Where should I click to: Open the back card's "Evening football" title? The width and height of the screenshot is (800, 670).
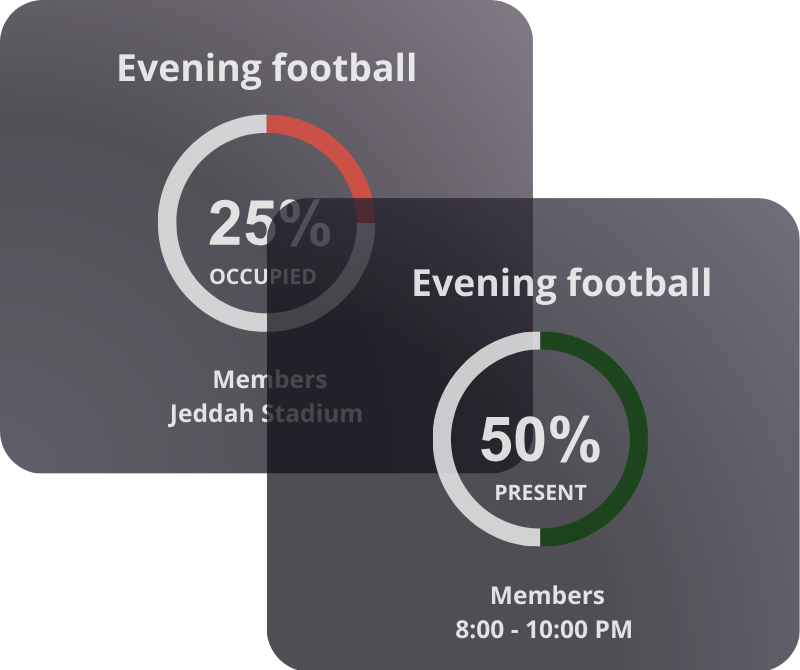[266, 68]
